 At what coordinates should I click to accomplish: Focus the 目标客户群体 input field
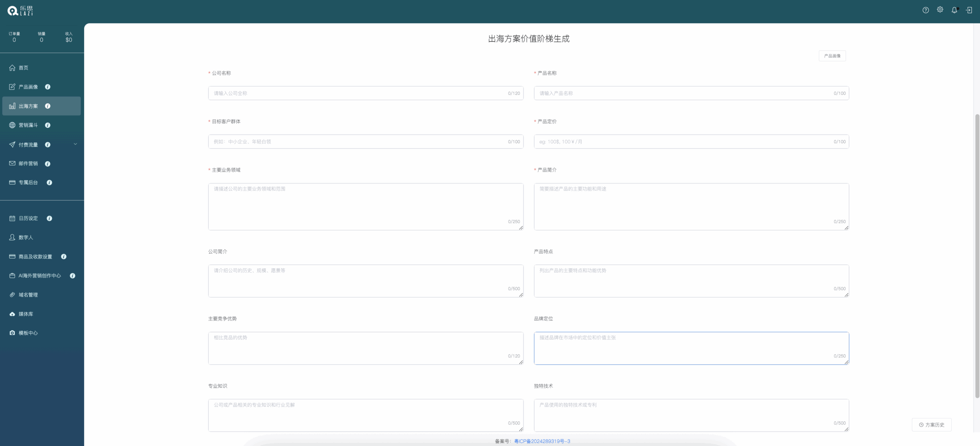tap(366, 142)
